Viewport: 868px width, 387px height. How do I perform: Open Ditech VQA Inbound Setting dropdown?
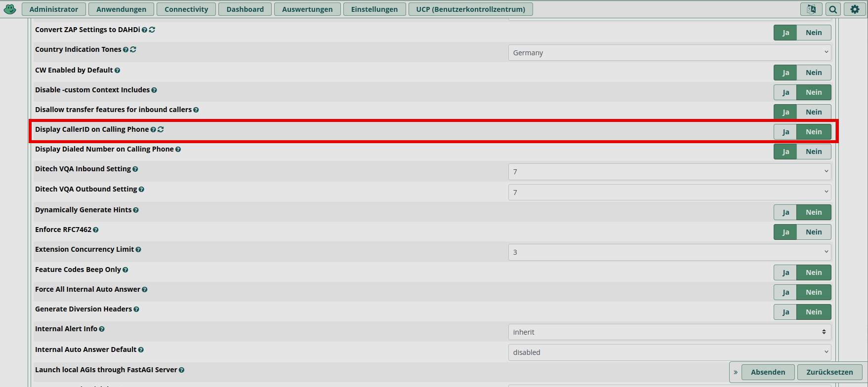pos(669,172)
